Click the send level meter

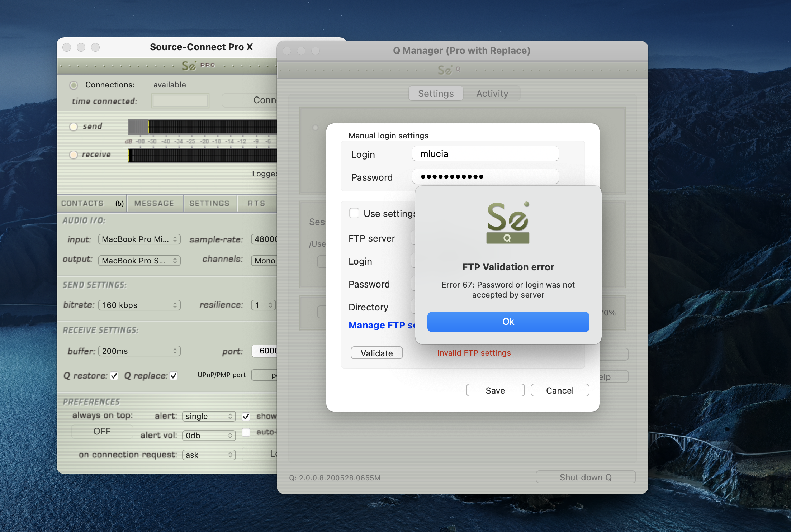pos(203,127)
